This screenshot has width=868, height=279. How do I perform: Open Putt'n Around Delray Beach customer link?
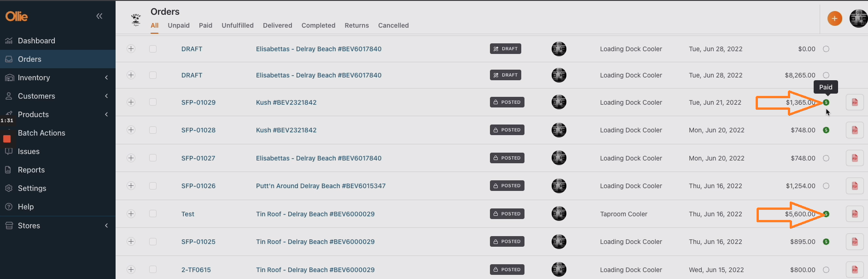coord(321,186)
